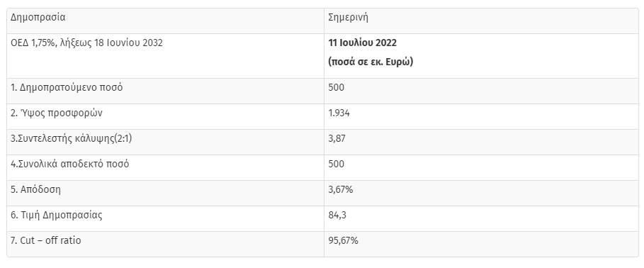Click the value 1.934
Viewport: 644px width, 268px height.
(339, 113)
